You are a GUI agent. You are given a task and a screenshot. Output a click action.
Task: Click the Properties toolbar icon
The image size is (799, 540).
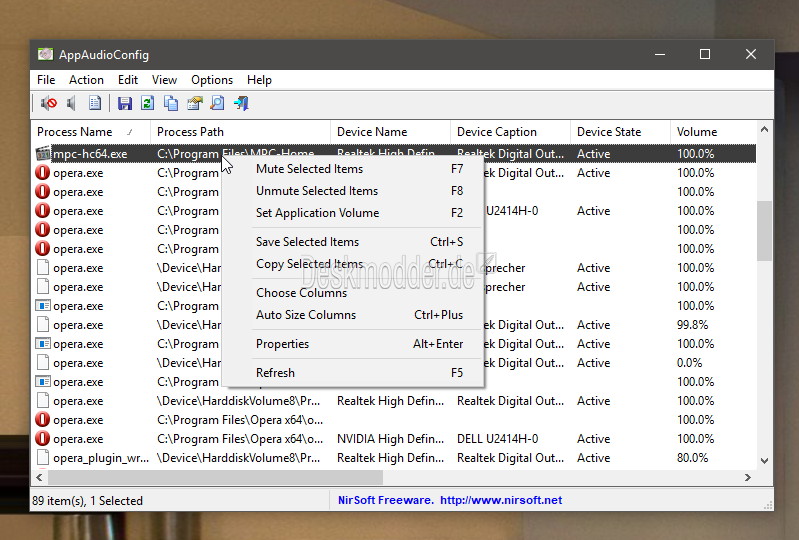[195, 103]
